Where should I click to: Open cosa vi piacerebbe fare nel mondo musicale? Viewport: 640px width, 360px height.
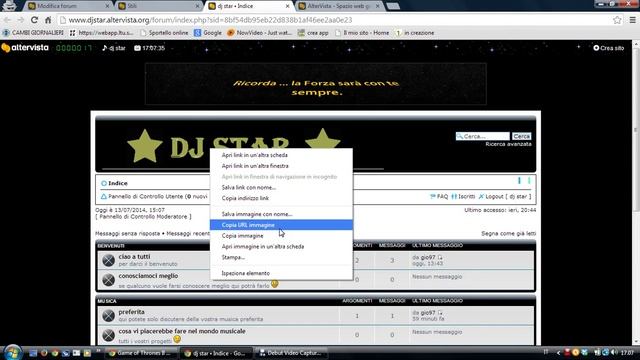click(182, 331)
